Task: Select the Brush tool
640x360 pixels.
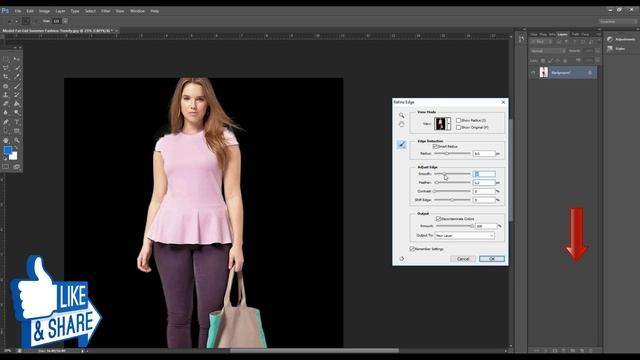Action: [17, 86]
